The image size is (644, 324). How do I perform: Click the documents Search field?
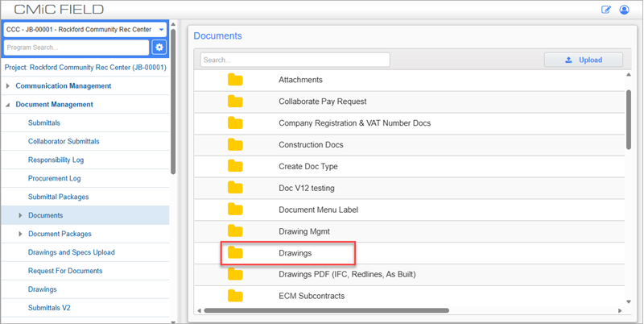pos(295,60)
